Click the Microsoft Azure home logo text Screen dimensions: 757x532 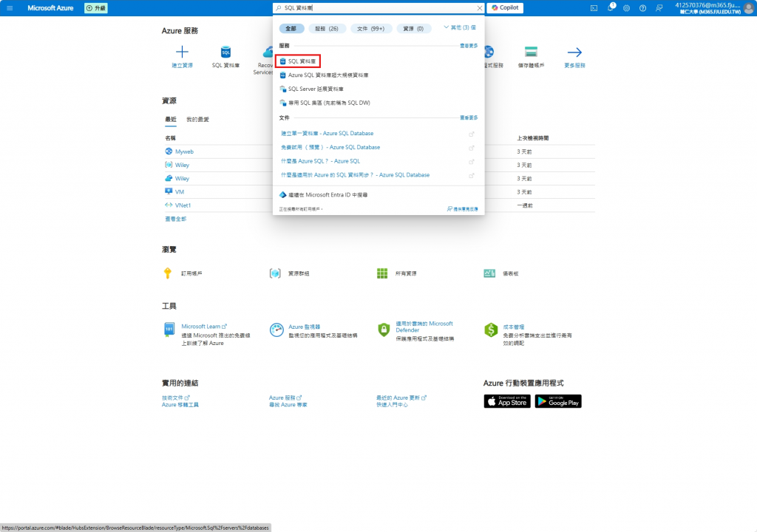(x=50, y=7)
